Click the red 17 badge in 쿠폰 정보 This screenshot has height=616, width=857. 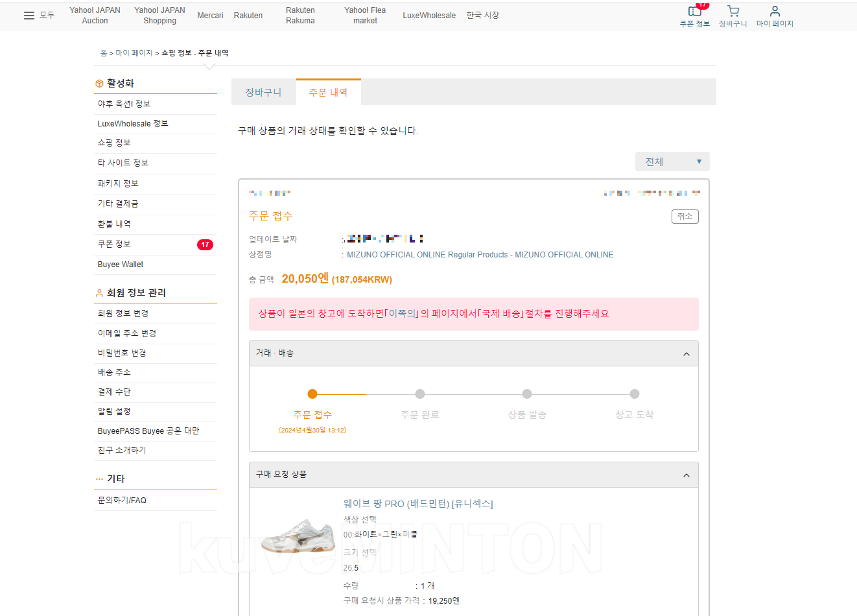pyautogui.click(x=205, y=244)
